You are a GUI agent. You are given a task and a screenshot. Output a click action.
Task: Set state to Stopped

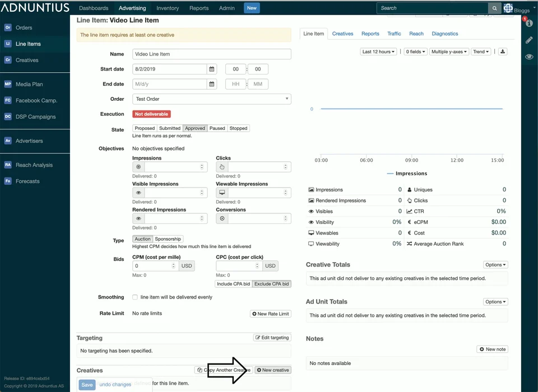pos(238,128)
